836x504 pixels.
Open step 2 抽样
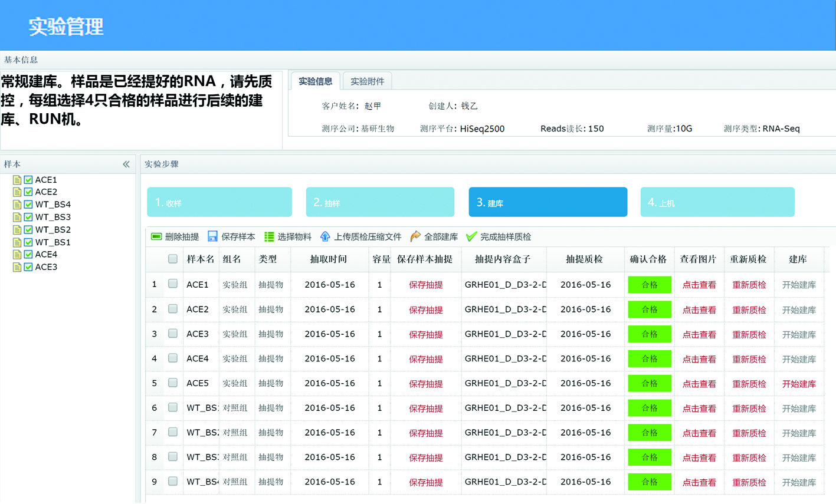[x=380, y=202]
